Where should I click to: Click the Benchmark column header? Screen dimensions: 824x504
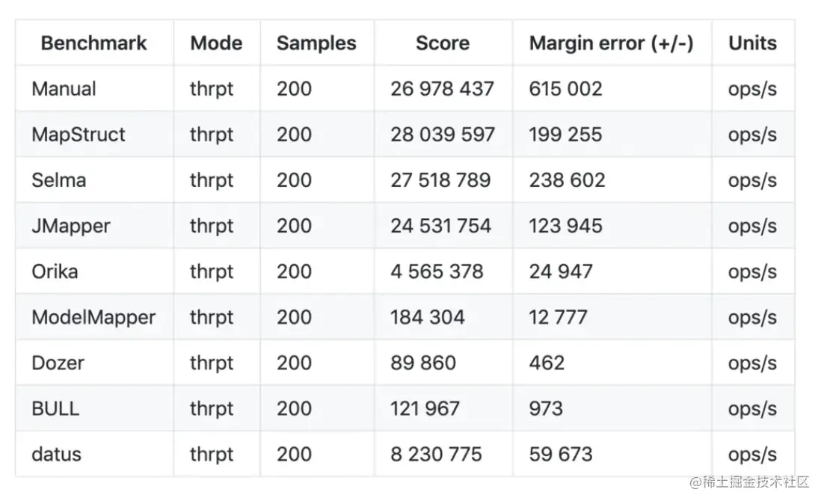[94, 43]
